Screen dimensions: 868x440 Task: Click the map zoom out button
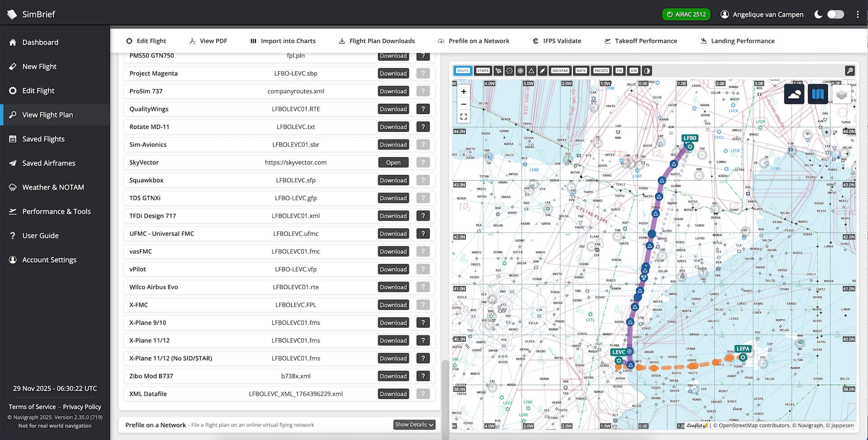[x=463, y=104]
